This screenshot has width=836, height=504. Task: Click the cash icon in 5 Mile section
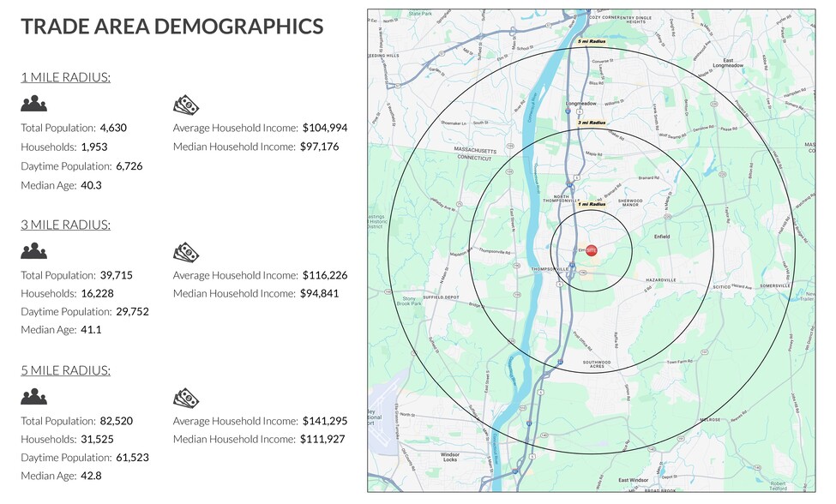(x=185, y=397)
